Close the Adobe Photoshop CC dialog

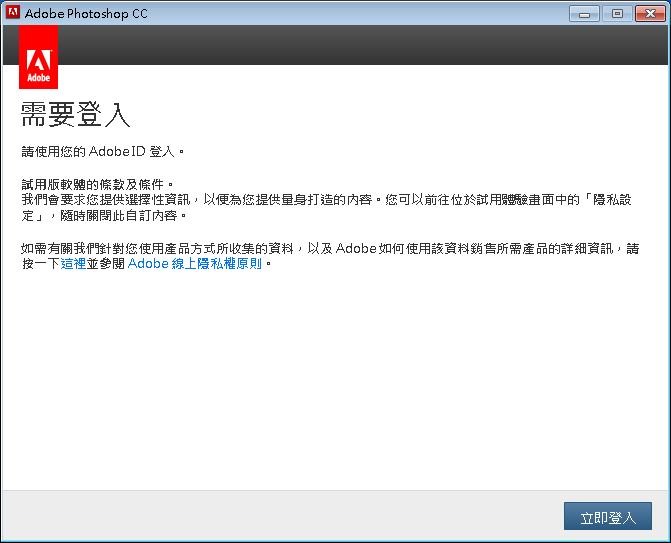click(650, 14)
